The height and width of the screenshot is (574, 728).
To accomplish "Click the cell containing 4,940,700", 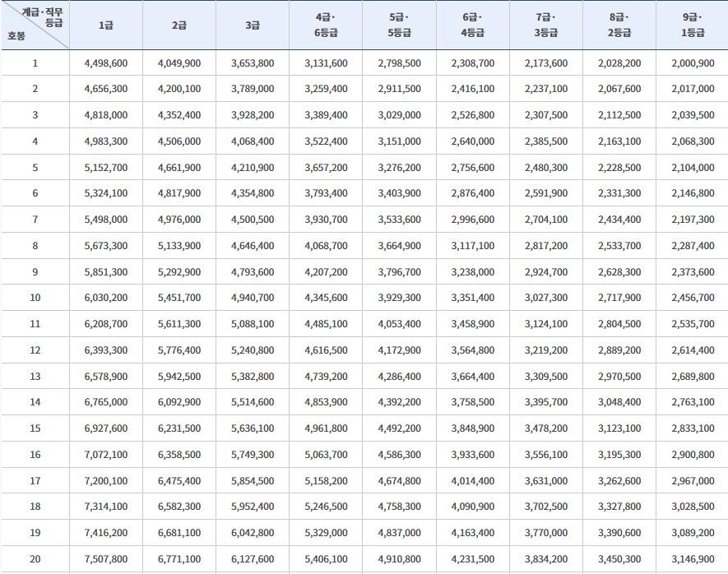I will click(x=252, y=299).
